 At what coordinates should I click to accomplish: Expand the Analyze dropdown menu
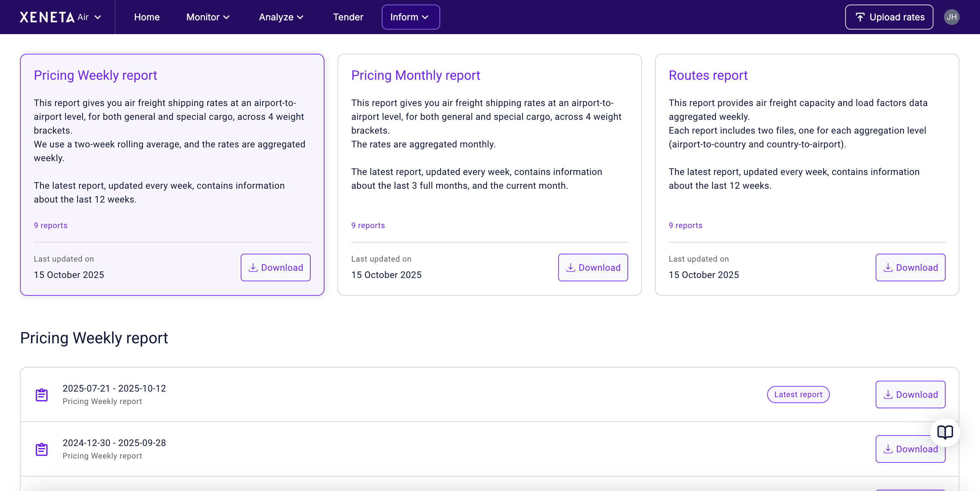click(281, 17)
